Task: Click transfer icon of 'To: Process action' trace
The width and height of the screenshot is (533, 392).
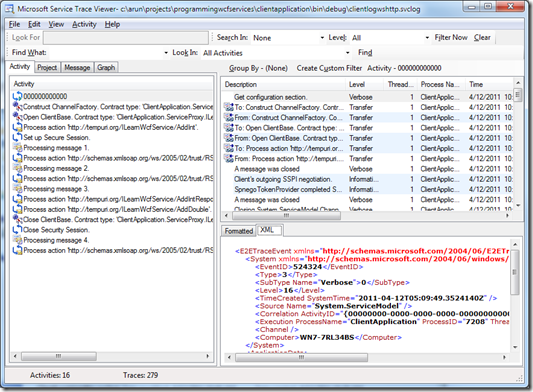Action: click(x=228, y=148)
